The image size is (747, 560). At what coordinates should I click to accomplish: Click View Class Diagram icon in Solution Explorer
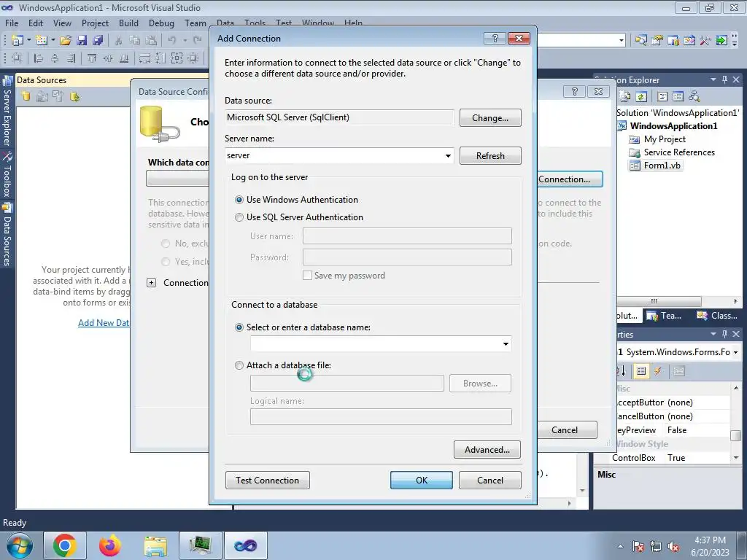[694, 97]
